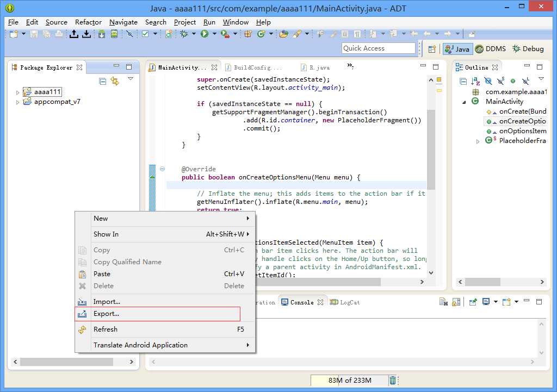Click the New wizard toolbar icon
Viewport: 557px width, 392px height.
14,34
